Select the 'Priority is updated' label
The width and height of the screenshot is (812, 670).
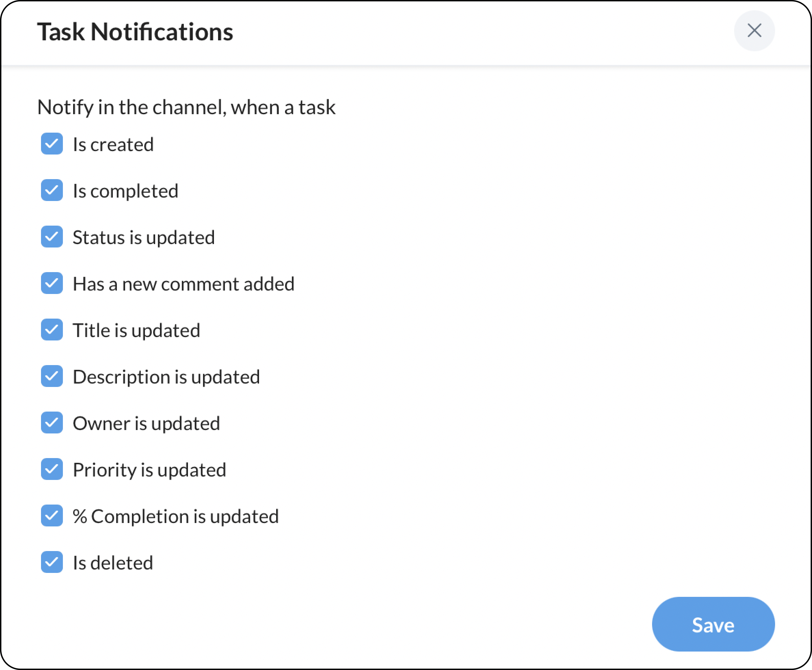(x=149, y=470)
